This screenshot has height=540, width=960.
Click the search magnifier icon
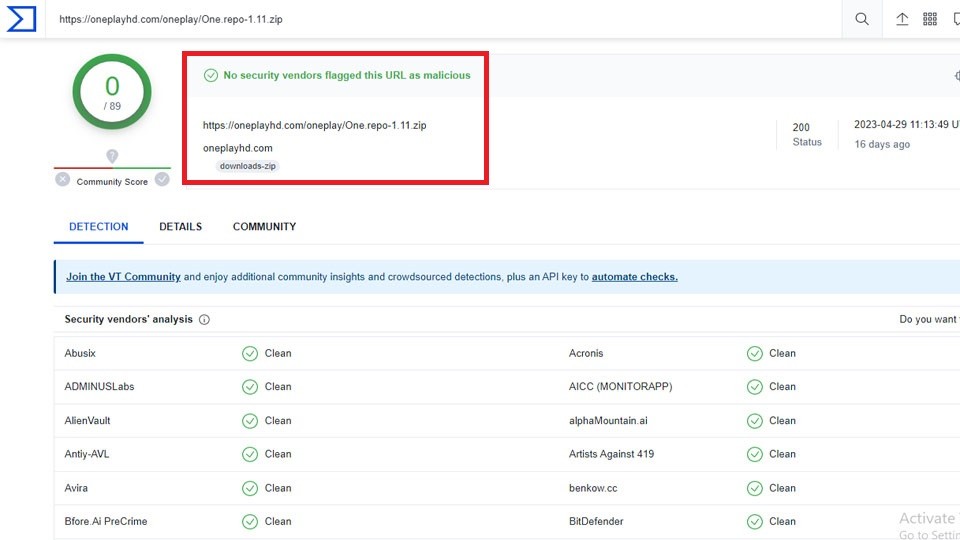(861, 19)
